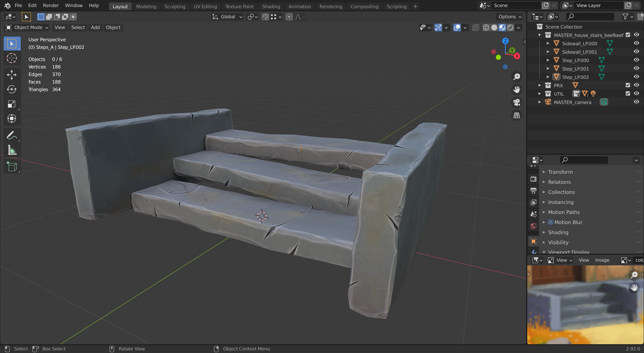Activate the Annotate pencil tool
This screenshot has width=644, height=353.
point(12,135)
